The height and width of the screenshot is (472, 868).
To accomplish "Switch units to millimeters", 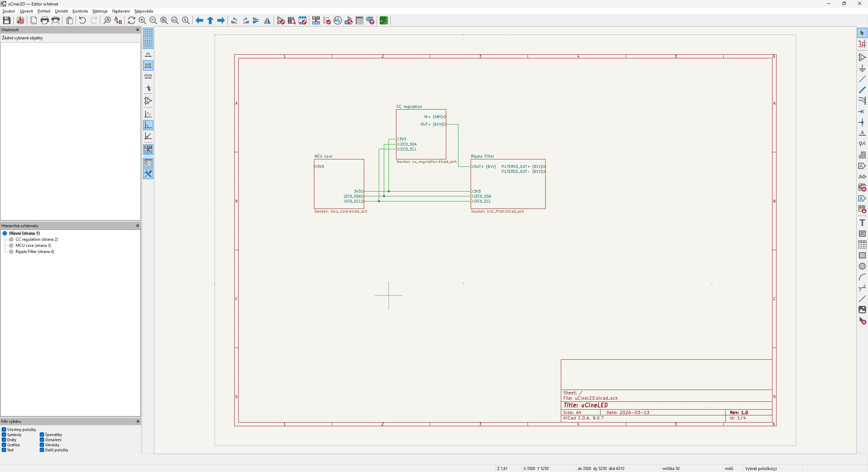I will [x=148, y=76].
